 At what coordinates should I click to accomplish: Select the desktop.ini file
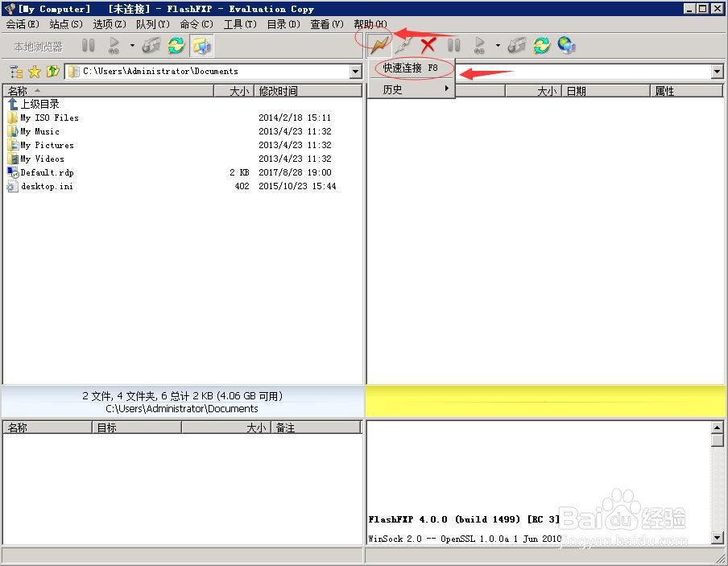click(40, 186)
